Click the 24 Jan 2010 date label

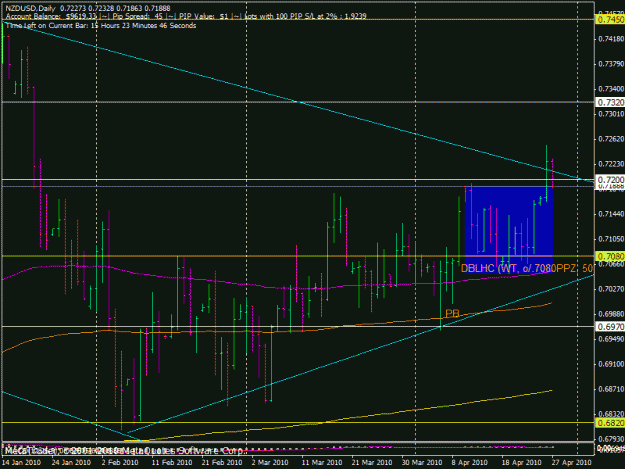pyautogui.click(x=71, y=462)
